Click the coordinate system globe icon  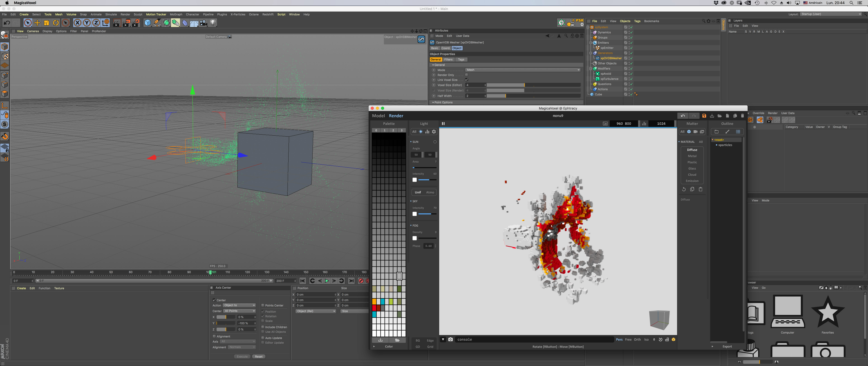coord(106,23)
